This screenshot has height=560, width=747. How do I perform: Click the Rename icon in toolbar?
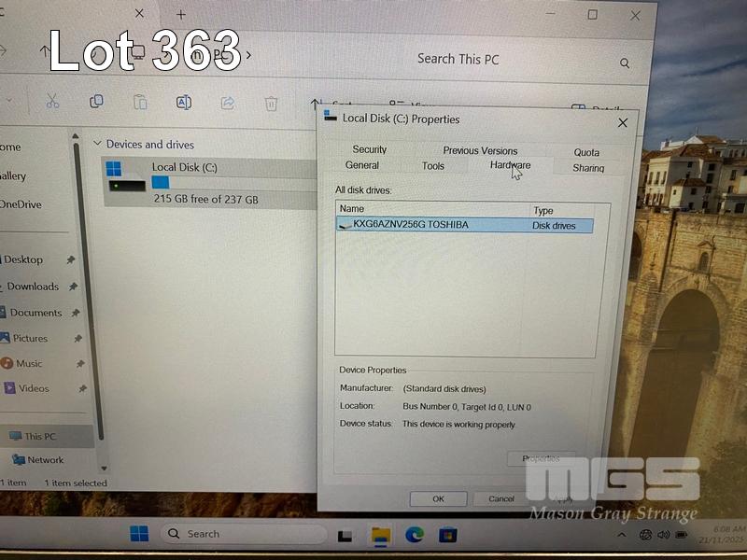pos(184,103)
